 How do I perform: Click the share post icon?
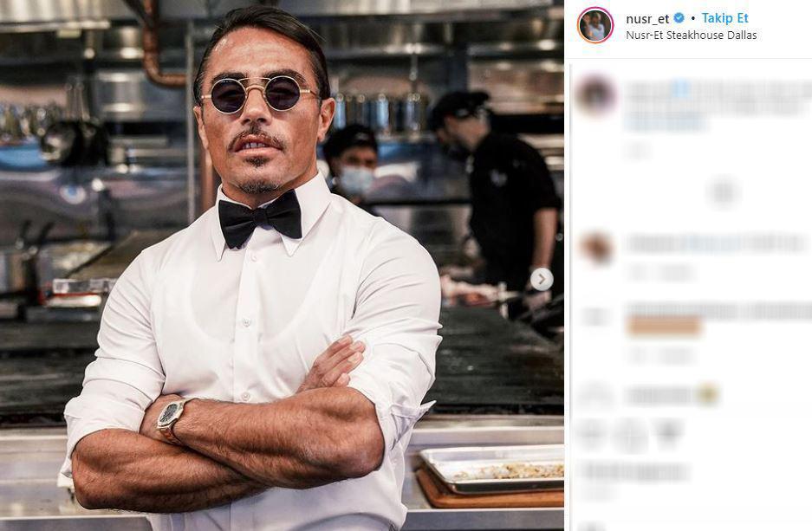[x=668, y=433]
